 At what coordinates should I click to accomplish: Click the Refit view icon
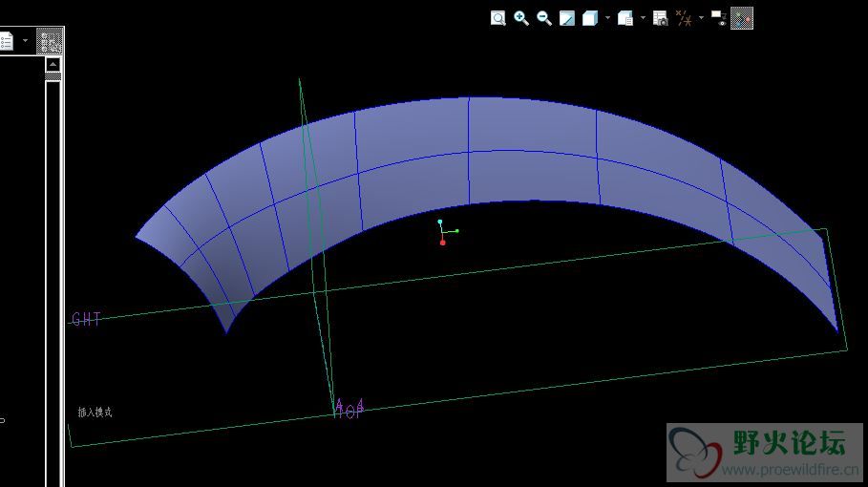click(498, 18)
